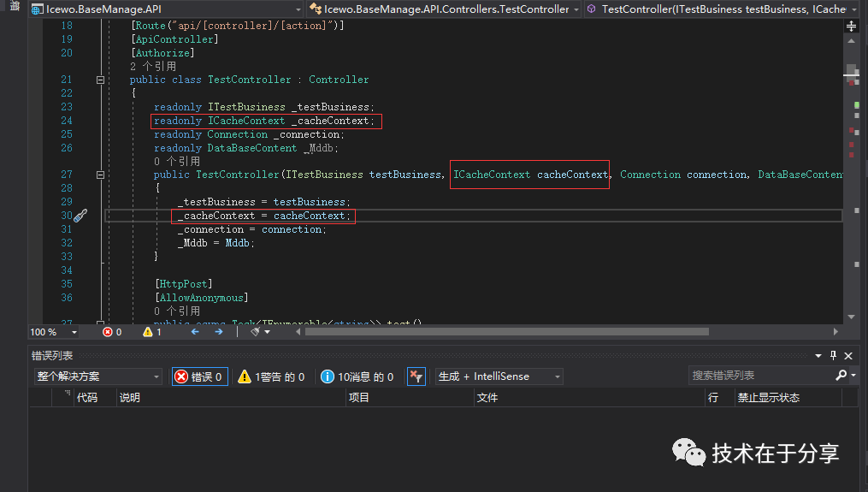The height and width of the screenshot is (492, 868).
Task: Click the screwdriver quick actions icon
Action: pyautogui.click(x=81, y=216)
